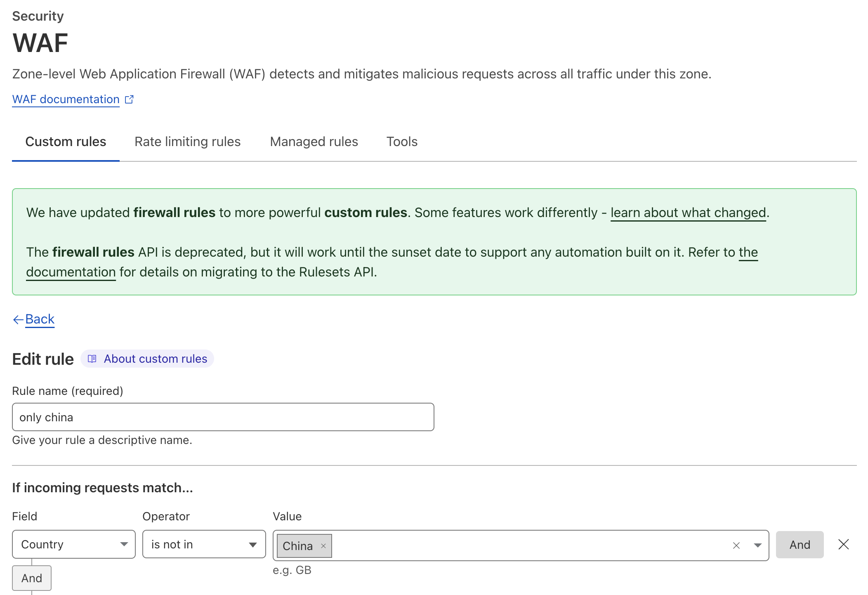
Task: Click the 'WAF' page title
Action: tap(40, 43)
